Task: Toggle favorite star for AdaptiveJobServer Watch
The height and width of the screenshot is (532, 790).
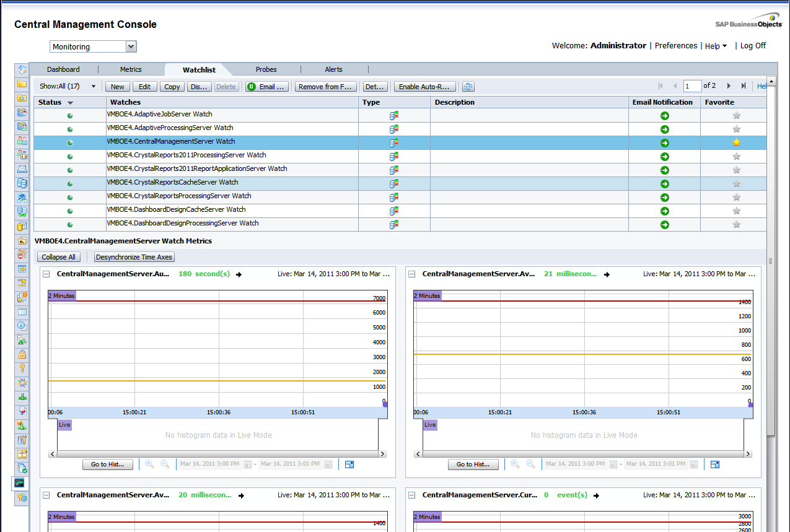Action: click(737, 115)
